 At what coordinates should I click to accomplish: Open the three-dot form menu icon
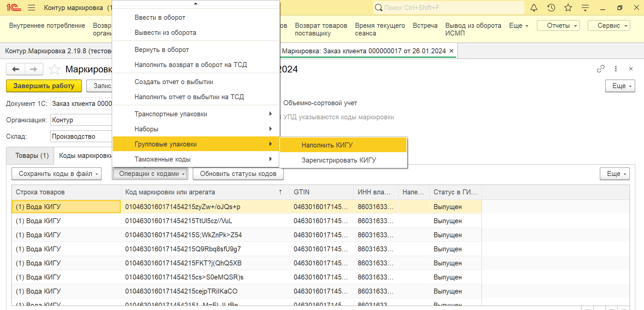coord(615,69)
